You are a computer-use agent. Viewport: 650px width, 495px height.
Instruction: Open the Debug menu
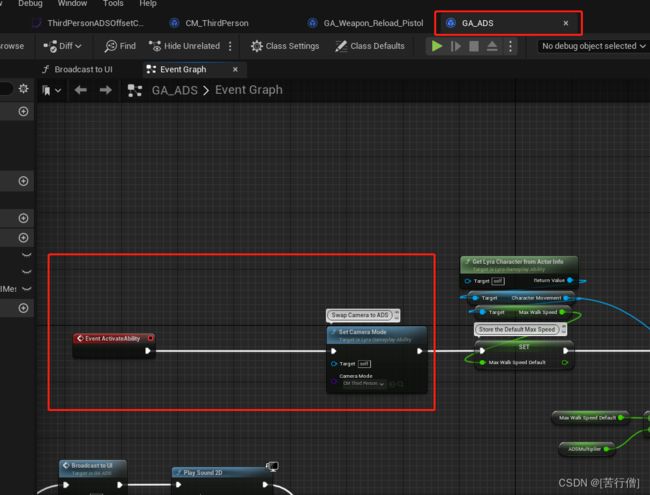point(30,3)
